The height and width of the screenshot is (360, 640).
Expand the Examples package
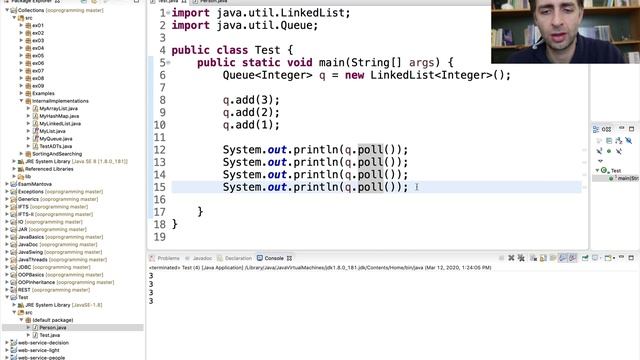click(21, 93)
